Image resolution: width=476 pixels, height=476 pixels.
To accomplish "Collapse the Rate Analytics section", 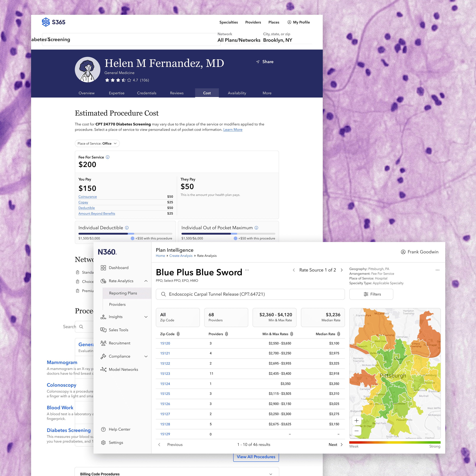I will tap(146, 281).
